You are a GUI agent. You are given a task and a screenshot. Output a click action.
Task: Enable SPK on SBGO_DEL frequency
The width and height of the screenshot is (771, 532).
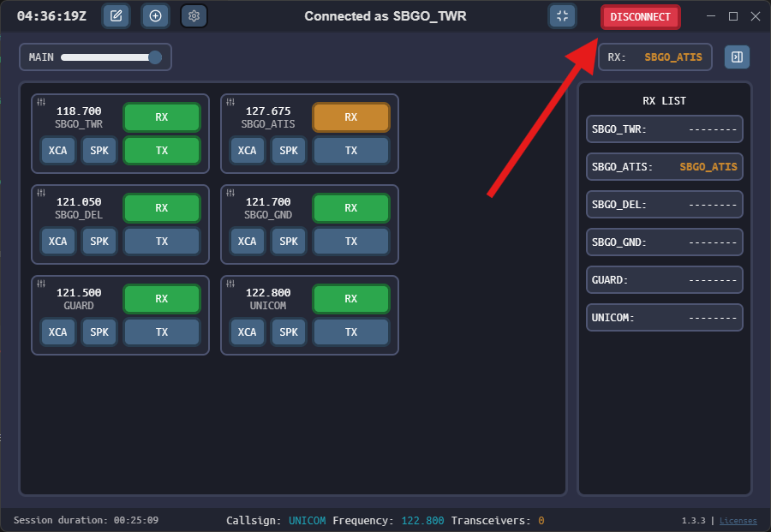(x=99, y=242)
